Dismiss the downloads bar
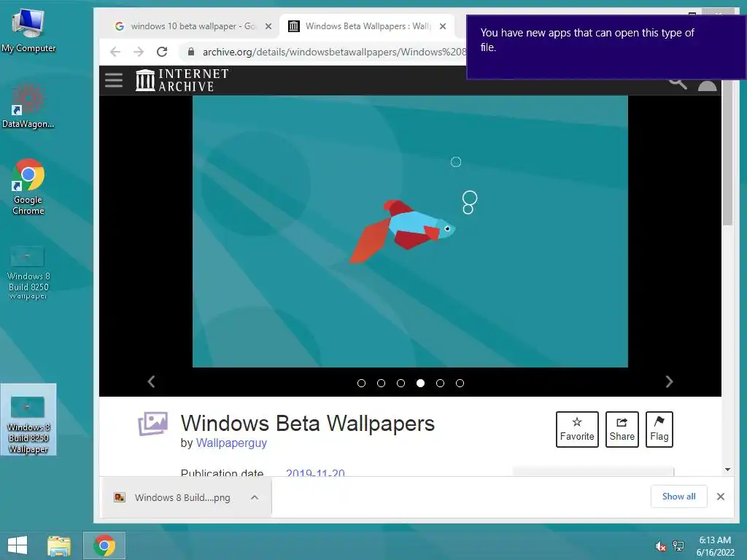747x560 pixels. click(x=721, y=497)
